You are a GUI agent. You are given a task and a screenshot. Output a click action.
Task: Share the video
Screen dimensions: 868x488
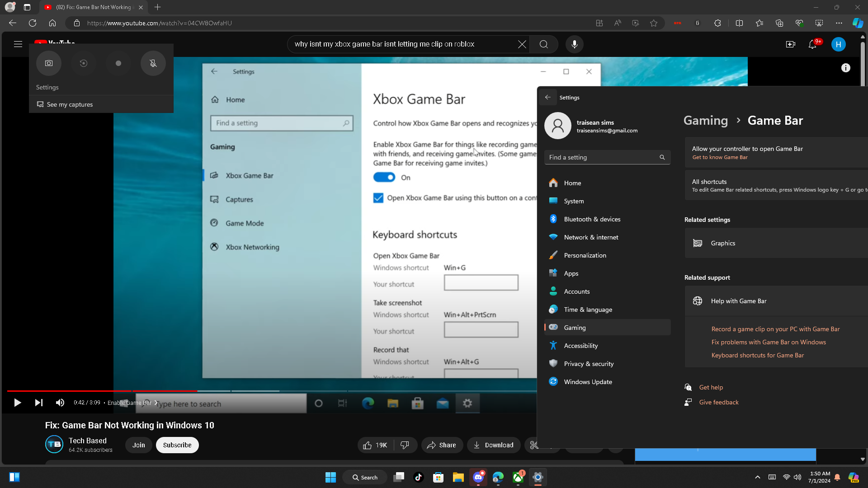click(x=442, y=445)
